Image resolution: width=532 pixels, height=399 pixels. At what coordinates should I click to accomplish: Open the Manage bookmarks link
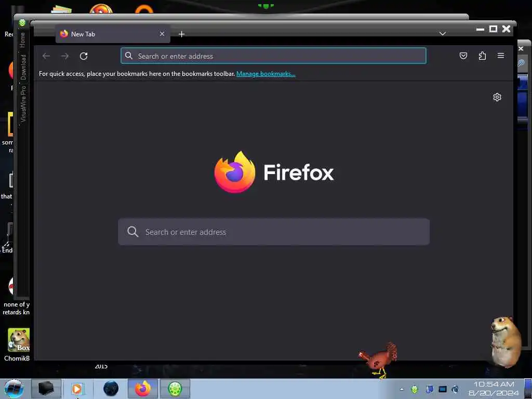[265, 74]
